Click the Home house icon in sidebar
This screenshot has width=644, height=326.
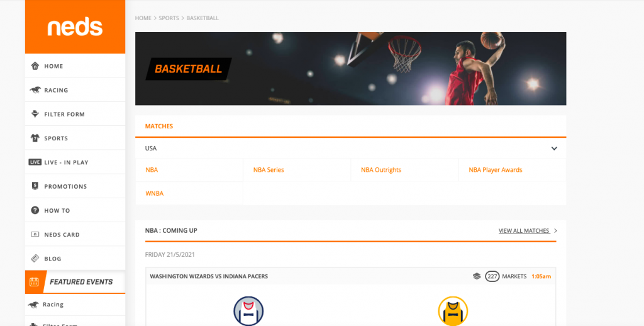pos(35,66)
